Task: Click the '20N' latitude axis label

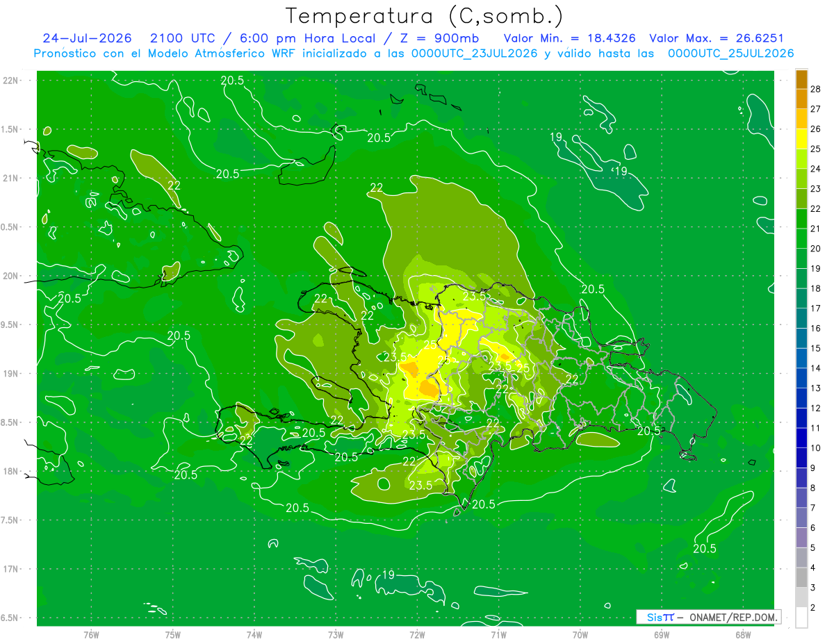Action: (x=12, y=276)
